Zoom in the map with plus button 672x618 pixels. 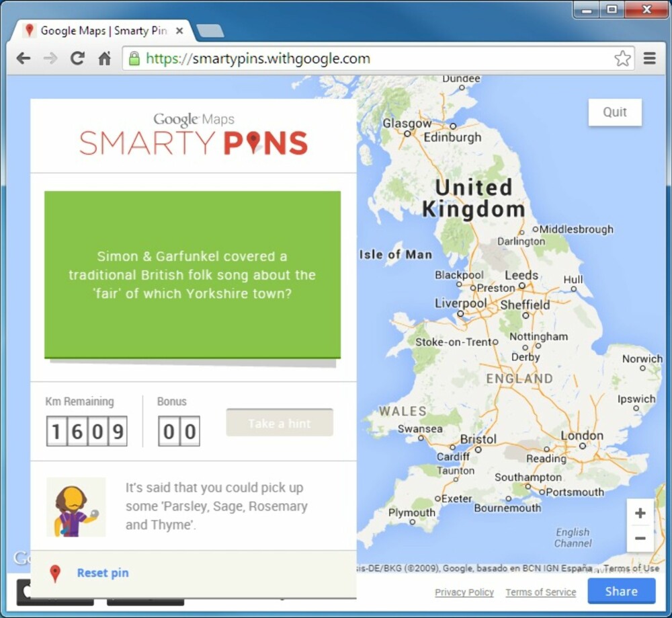pos(640,513)
